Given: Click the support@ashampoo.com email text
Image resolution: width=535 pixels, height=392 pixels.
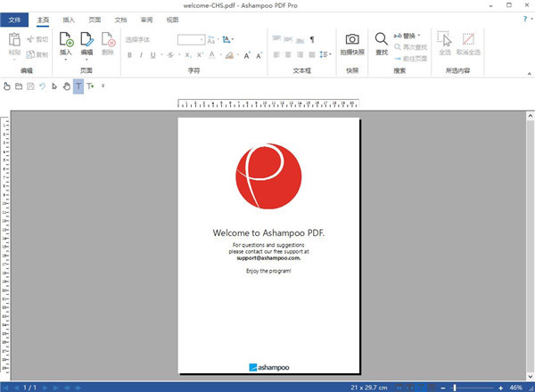Looking at the screenshot, I should tap(267, 257).
